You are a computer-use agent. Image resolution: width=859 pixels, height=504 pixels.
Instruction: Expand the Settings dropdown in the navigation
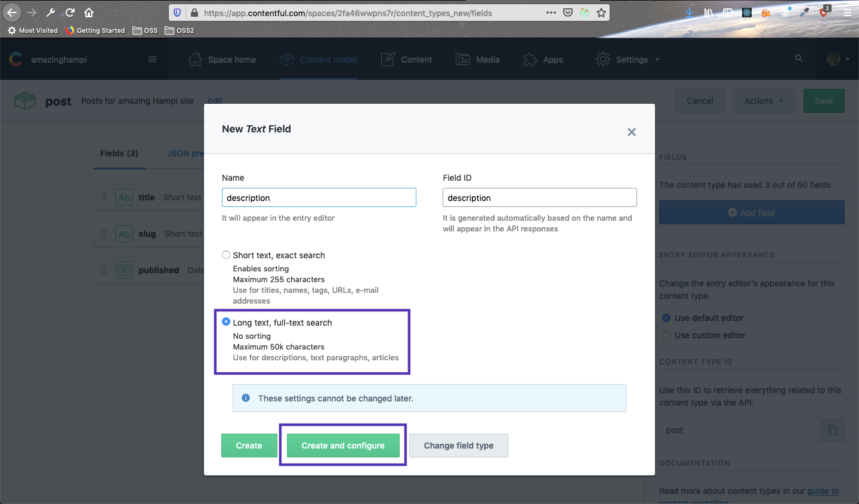pyautogui.click(x=628, y=60)
